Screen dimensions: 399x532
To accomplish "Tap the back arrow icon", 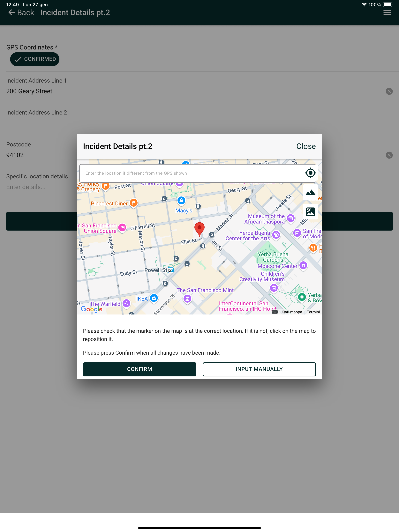I will 11,12.
